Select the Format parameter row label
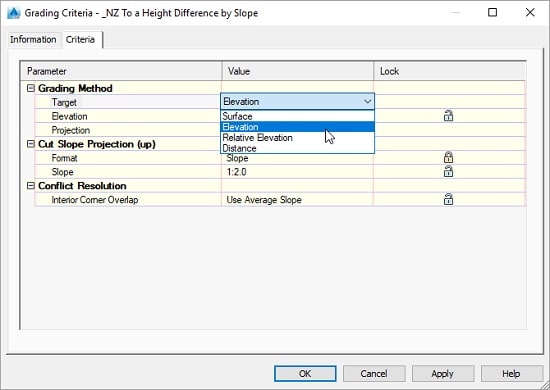The image size is (550, 390). pyautogui.click(x=64, y=158)
